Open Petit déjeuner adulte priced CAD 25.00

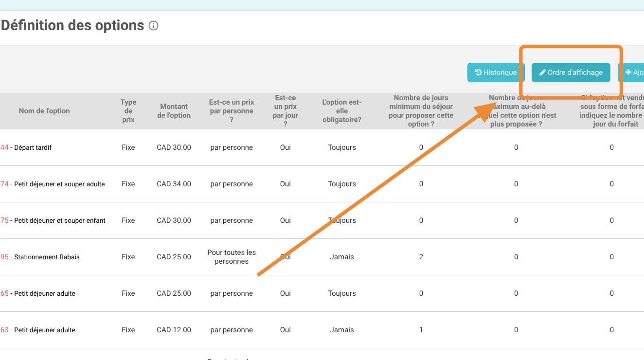click(45, 293)
